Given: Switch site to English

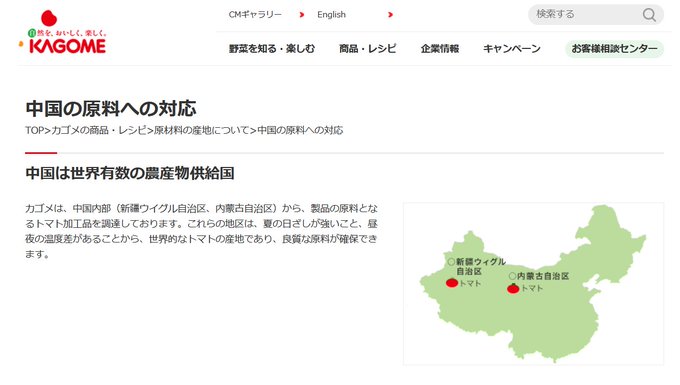Looking at the screenshot, I should 331,15.
